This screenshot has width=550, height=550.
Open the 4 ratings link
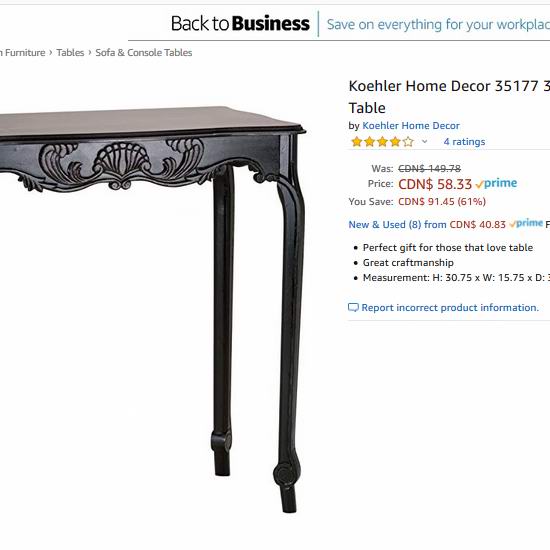pos(464,142)
